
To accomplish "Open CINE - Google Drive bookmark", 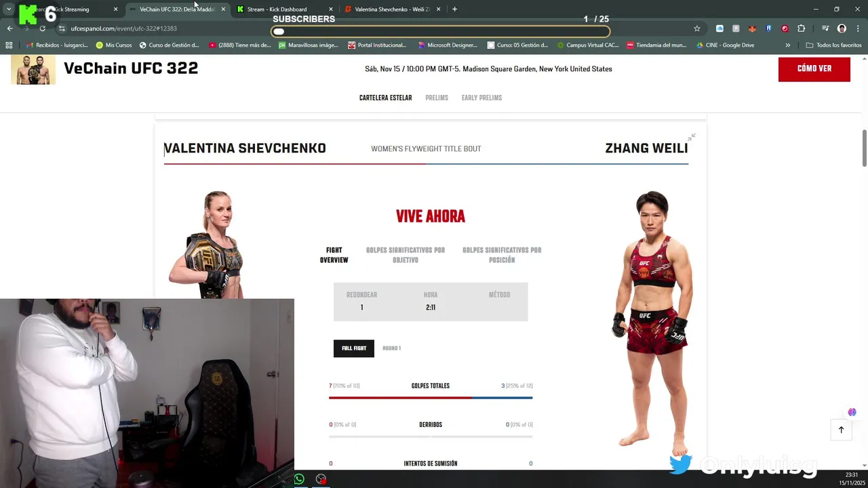I will 725,45.
